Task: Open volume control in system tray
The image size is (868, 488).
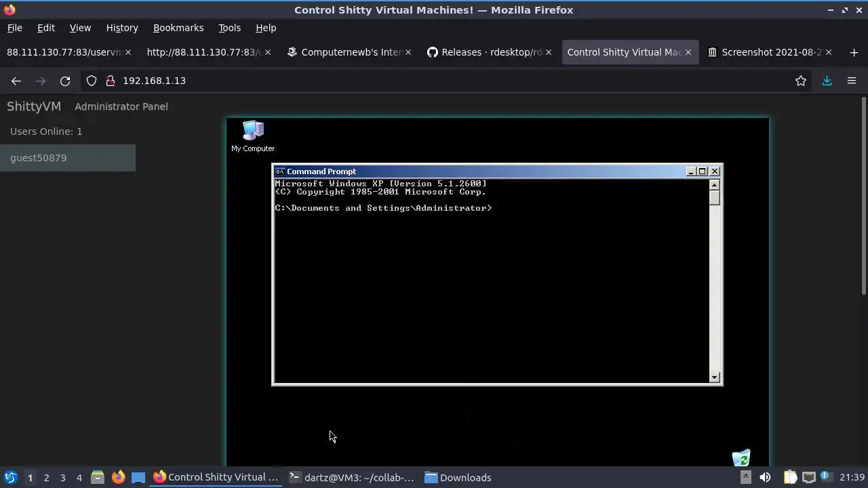Action: tap(765, 477)
